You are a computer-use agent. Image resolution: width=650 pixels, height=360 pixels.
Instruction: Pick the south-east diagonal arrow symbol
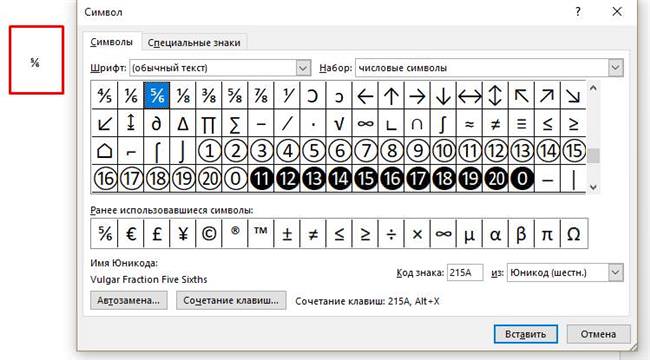[574, 96]
